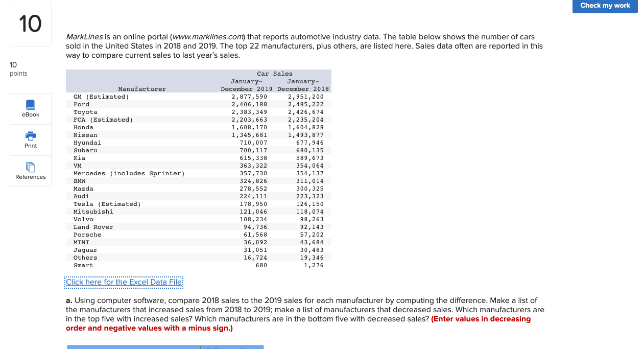Click the January–December 2019 column header
Screen dimensions: 644x349
[x=246, y=84]
